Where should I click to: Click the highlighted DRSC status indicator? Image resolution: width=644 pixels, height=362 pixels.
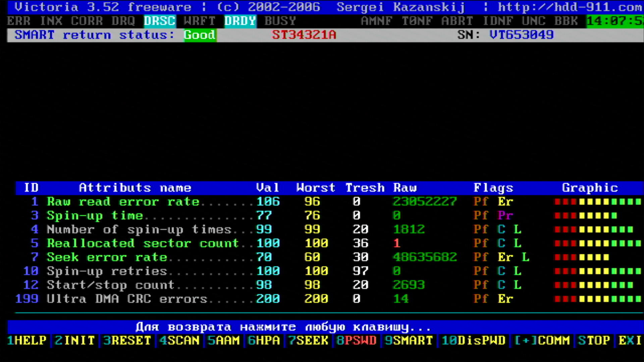pyautogui.click(x=159, y=21)
